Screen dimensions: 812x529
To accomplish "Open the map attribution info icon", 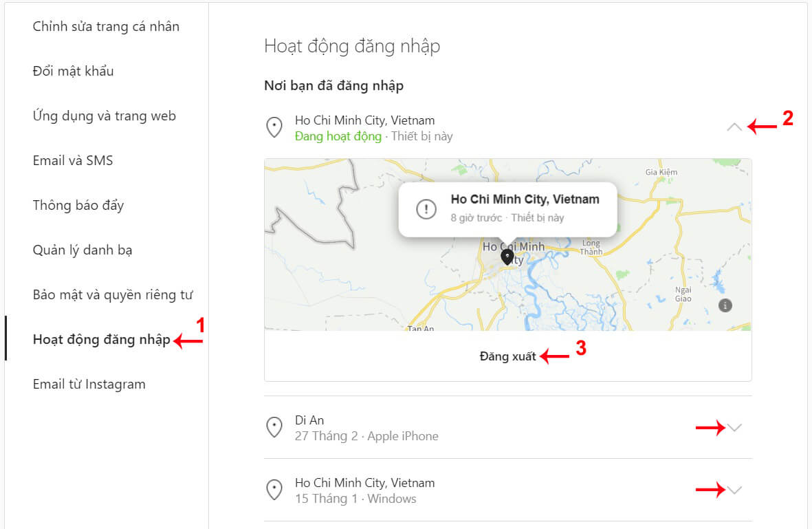I will point(724,305).
